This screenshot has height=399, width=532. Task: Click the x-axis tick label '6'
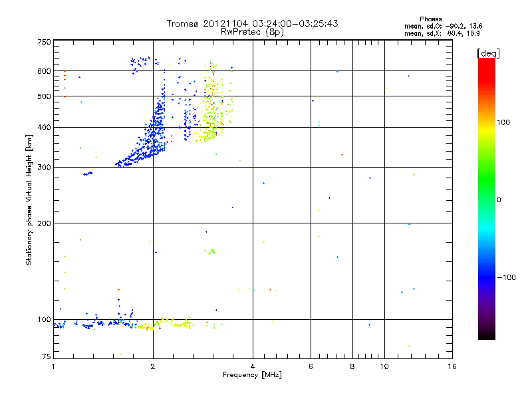[311, 366]
